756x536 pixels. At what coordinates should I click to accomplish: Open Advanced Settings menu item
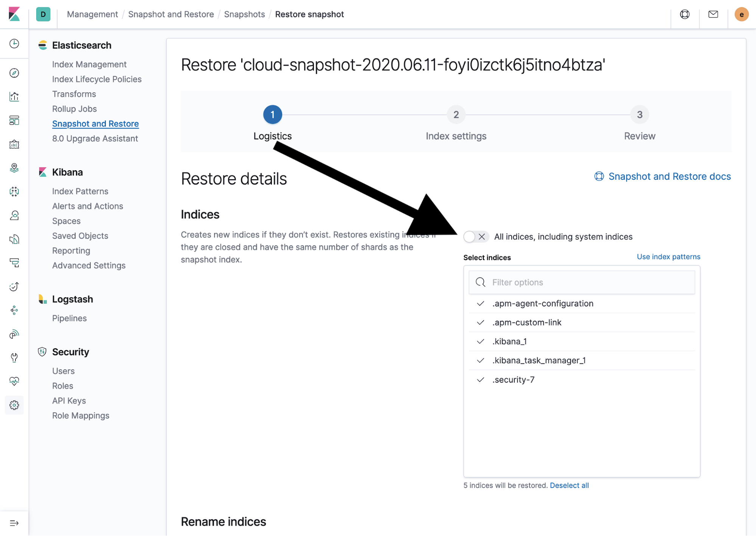pyautogui.click(x=89, y=266)
